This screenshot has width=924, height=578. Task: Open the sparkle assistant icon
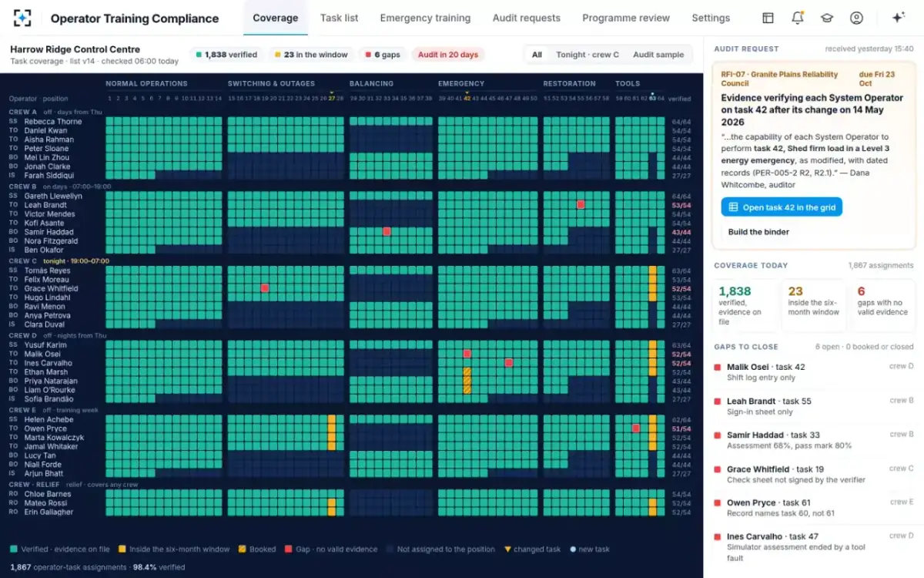click(898, 18)
